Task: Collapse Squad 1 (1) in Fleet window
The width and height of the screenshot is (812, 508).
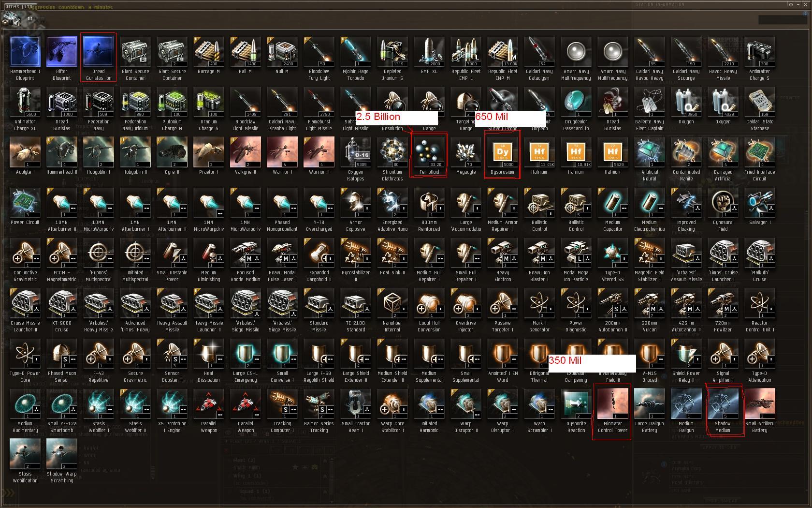Action: [325, 492]
